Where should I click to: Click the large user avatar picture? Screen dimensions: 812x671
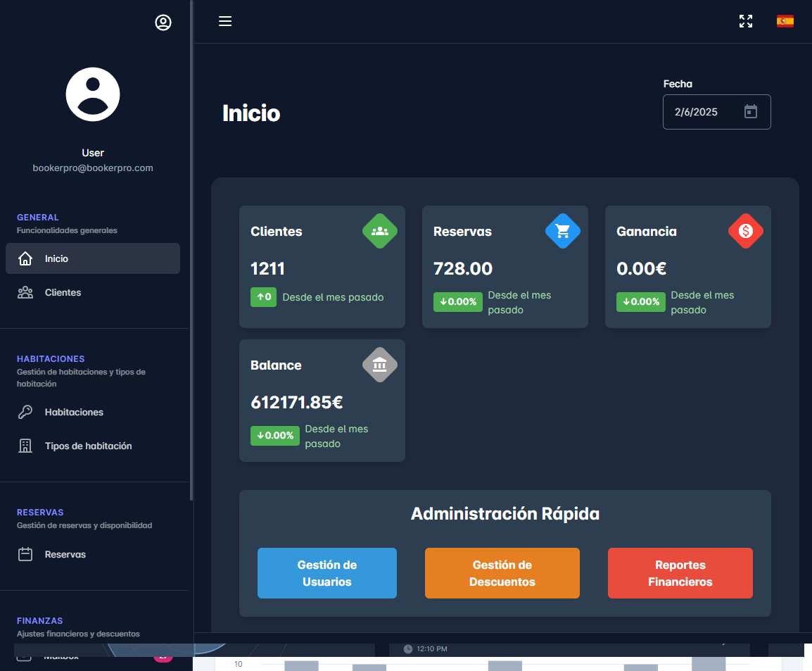[93, 94]
